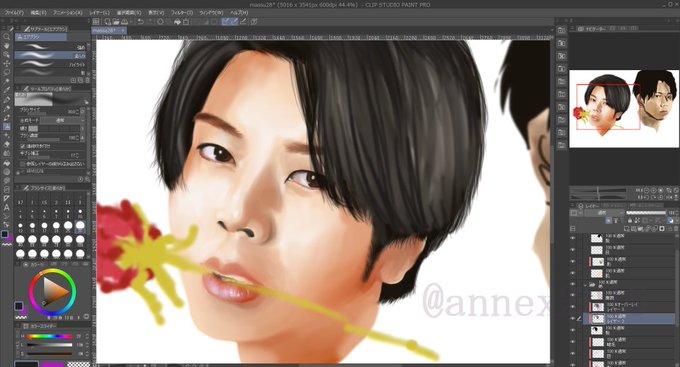Open the layer panel menu icon
This screenshot has width=680, height=367.
[573, 206]
